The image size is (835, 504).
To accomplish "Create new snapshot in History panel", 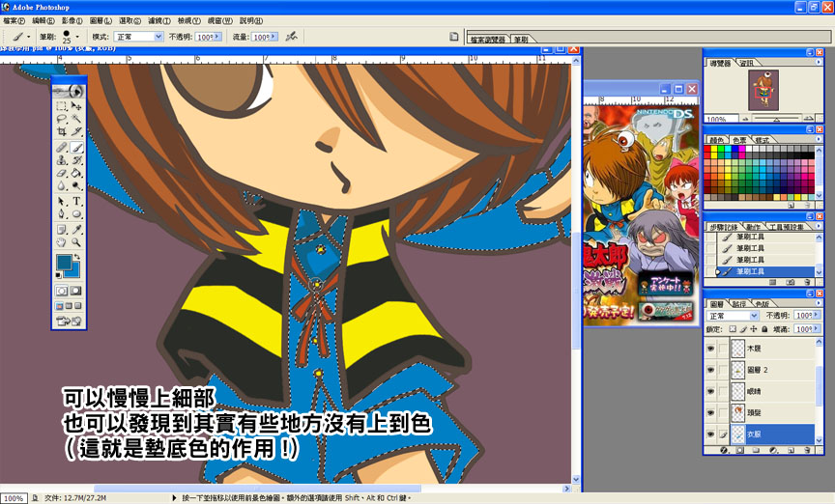I will pos(791,282).
